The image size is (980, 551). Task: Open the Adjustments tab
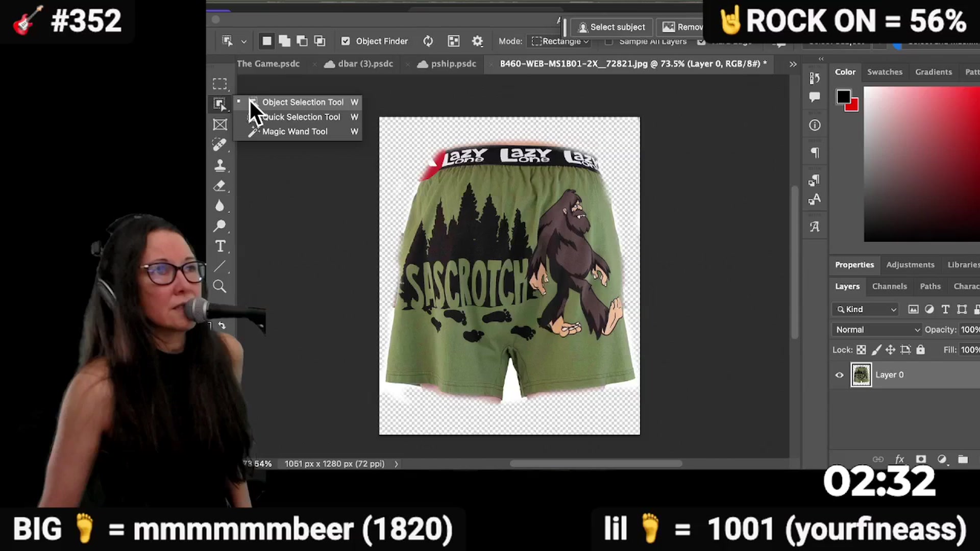[910, 265]
